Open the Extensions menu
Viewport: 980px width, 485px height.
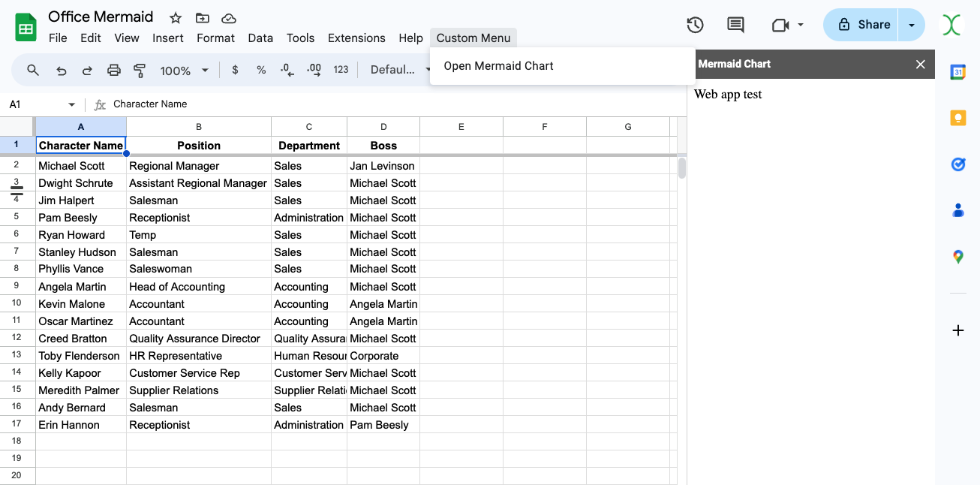coord(356,38)
